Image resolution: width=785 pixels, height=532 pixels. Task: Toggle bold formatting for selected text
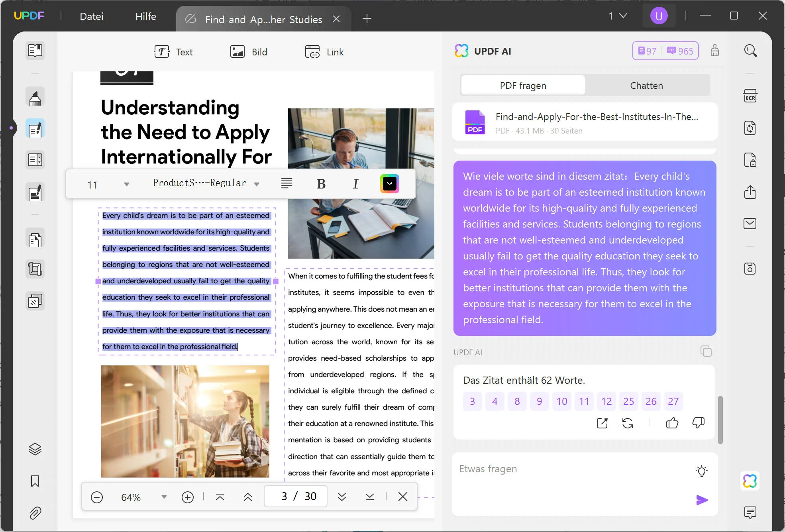(321, 184)
